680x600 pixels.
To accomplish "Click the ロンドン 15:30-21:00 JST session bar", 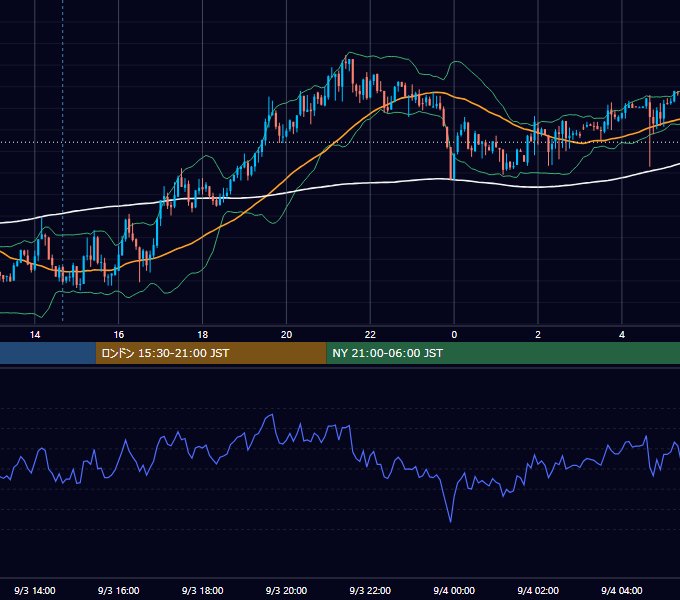I will [x=211, y=353].
